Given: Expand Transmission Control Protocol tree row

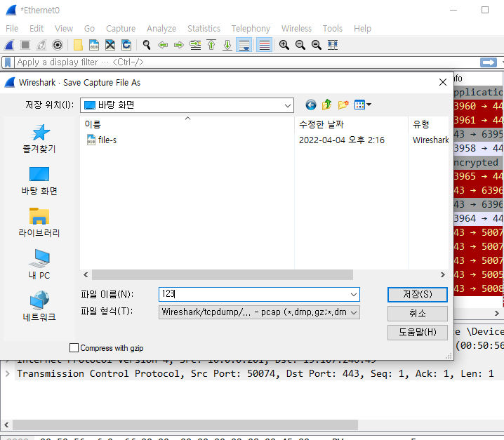Looking at the screenshot, I should [x=8, y=374].
